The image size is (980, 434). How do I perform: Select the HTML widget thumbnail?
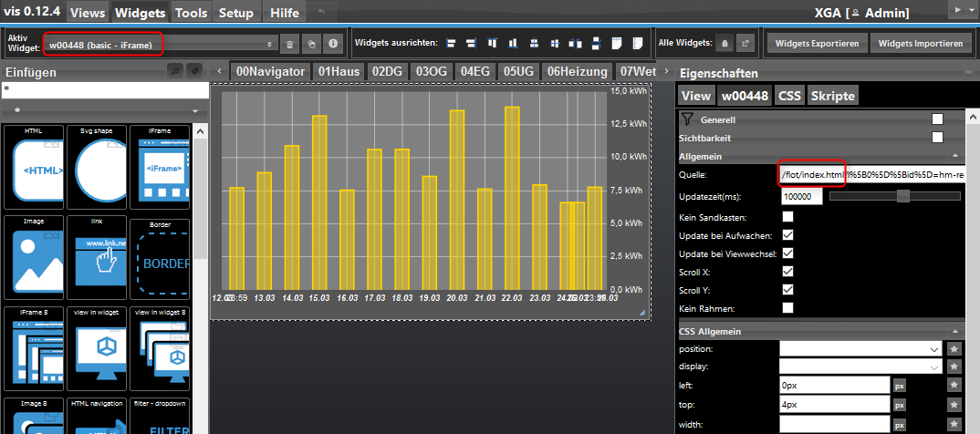[33, 169]
